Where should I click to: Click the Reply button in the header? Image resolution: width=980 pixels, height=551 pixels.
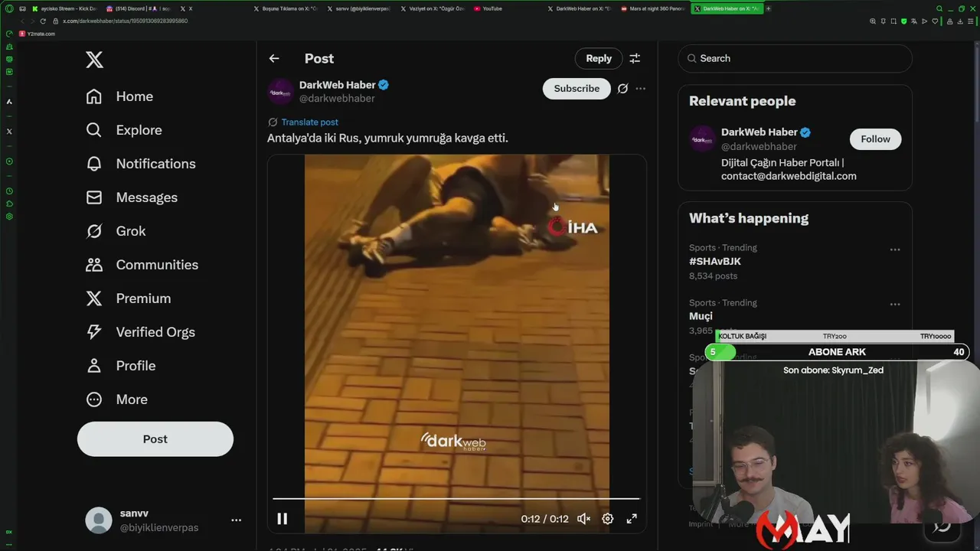pos(599,58)
